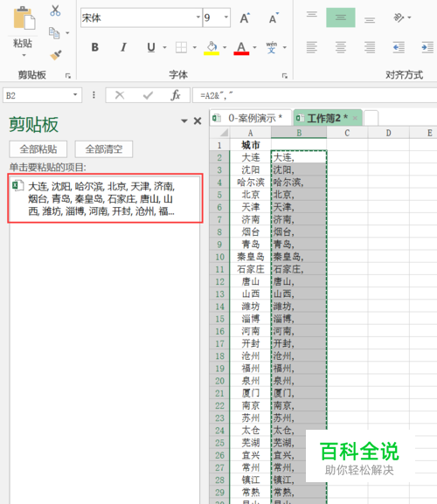The width and height of the screenshot is (437, 504).
Task: Open the Paste options dropdown arrow
Action: (24, 55)
